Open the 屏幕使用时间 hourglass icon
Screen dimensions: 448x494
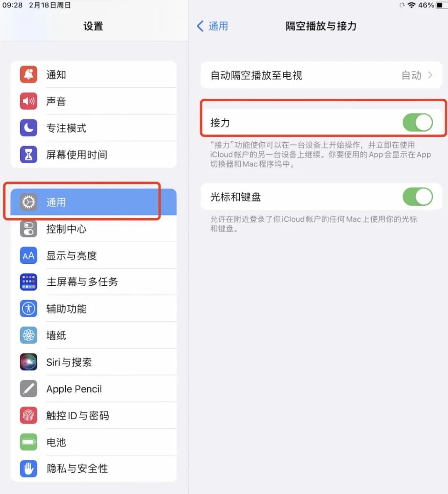pyautogui.click(x=29, y=154)
